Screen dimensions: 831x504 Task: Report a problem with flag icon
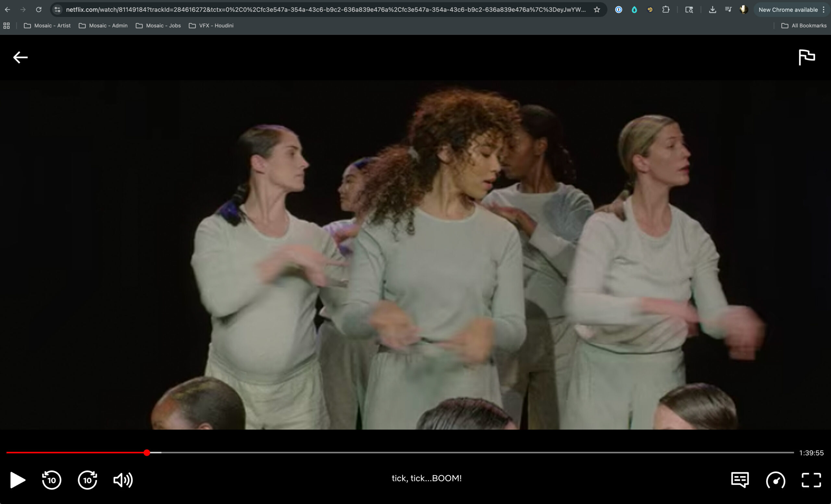pos(807,57)
